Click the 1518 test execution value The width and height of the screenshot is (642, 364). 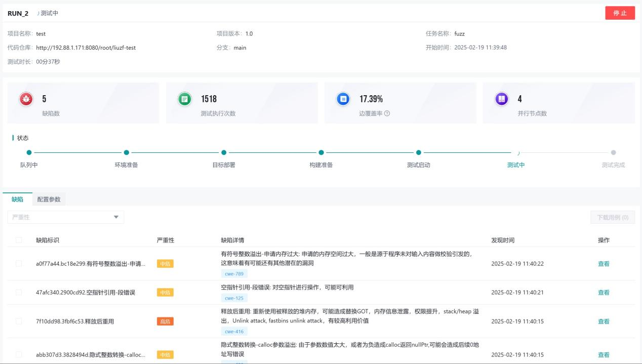click(209, 99)
